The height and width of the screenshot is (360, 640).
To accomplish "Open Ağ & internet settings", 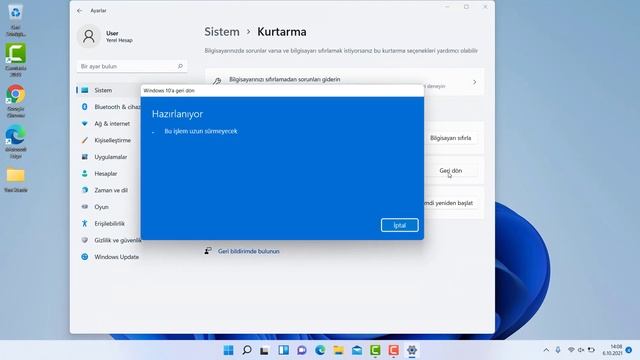I will [x=112, y=123].
